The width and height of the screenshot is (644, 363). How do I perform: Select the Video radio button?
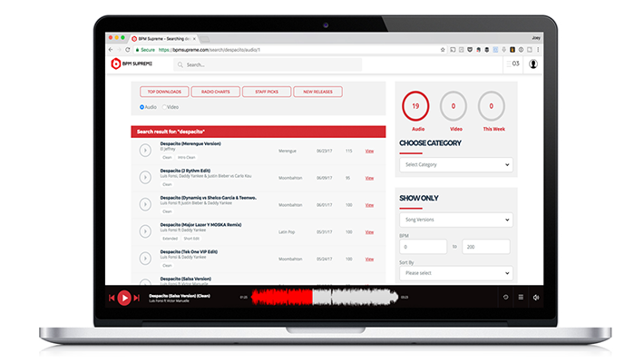[x=164, y=107]
